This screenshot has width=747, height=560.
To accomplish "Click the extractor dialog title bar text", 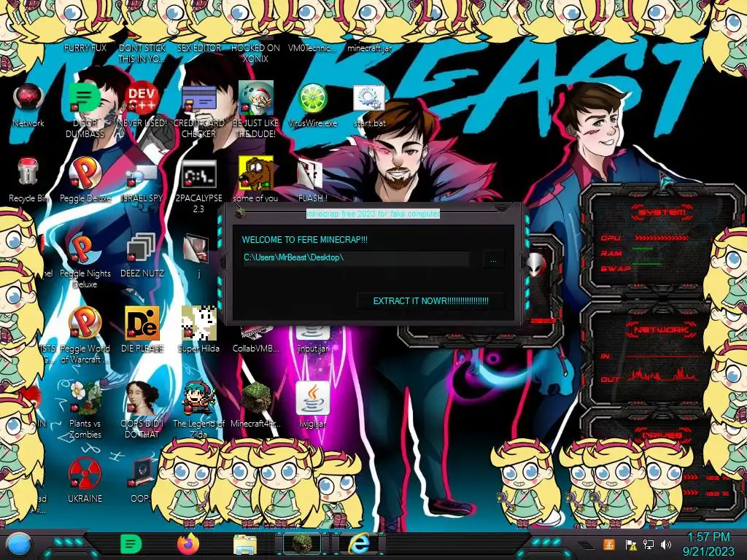I will coord(373,214).
